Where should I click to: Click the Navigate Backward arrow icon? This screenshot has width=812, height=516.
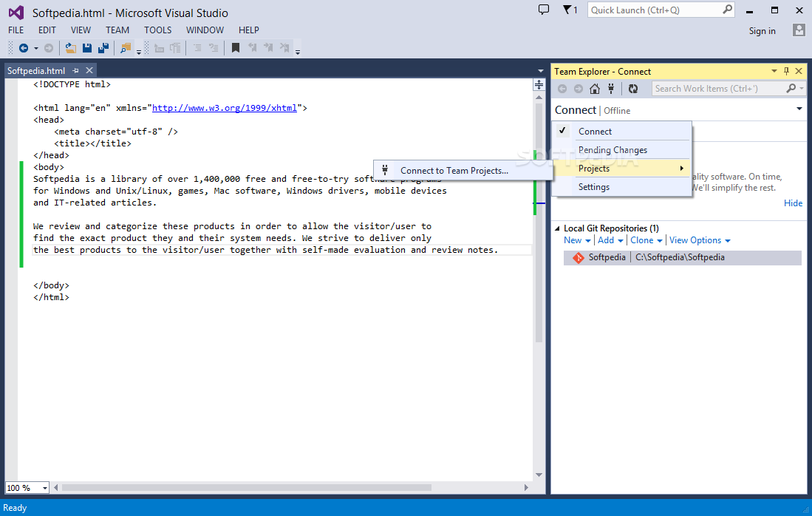[x=24, y=48]
